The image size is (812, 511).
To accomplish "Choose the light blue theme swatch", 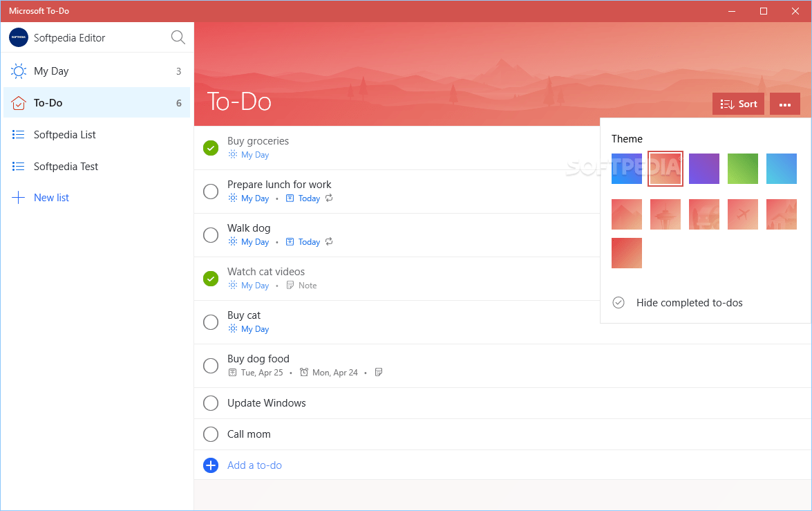I will (x=782, y=169).
